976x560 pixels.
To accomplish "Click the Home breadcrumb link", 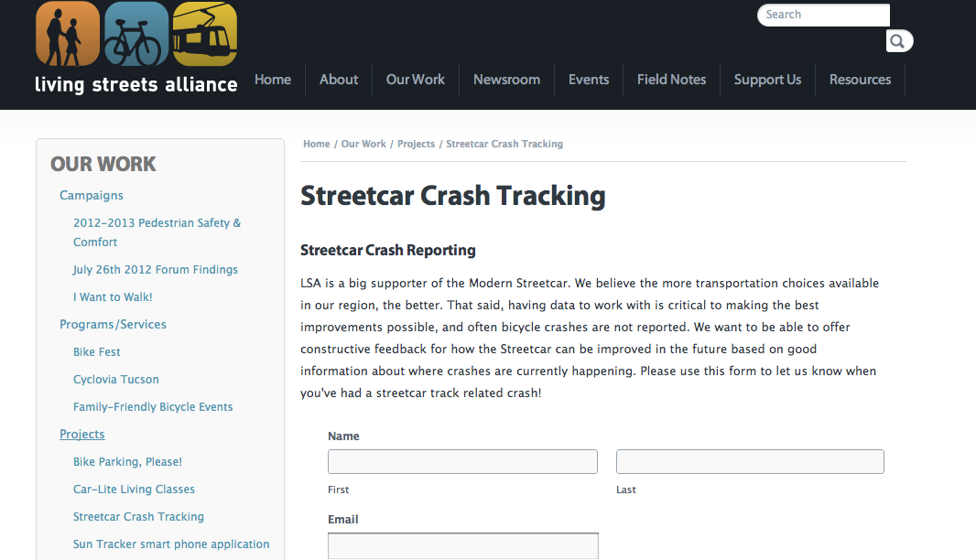I will 316,144.
